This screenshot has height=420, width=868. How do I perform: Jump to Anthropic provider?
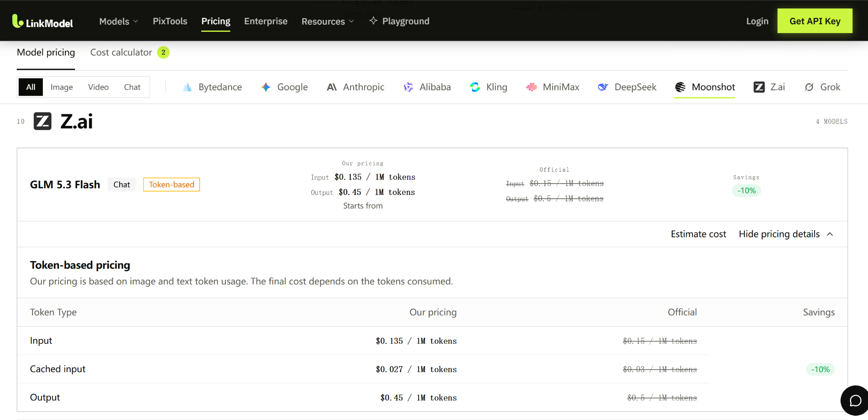pyautogui.click(x=356, y=87)
